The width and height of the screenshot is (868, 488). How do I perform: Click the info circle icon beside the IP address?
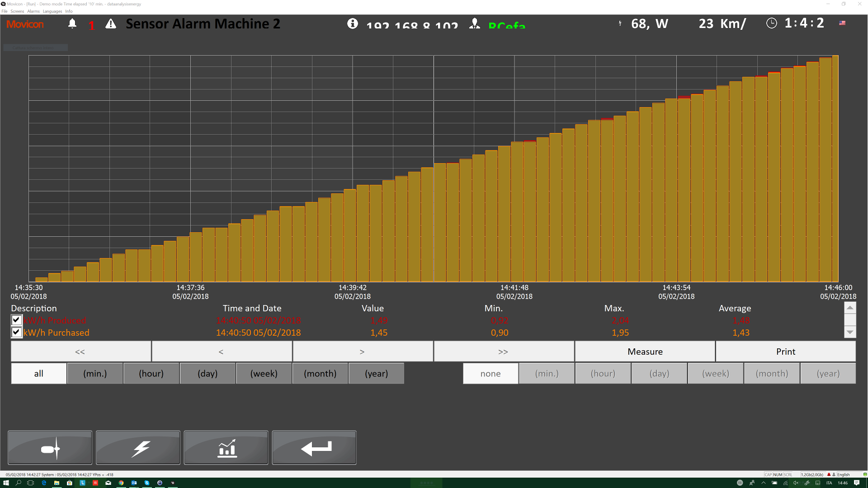point(353,23)
